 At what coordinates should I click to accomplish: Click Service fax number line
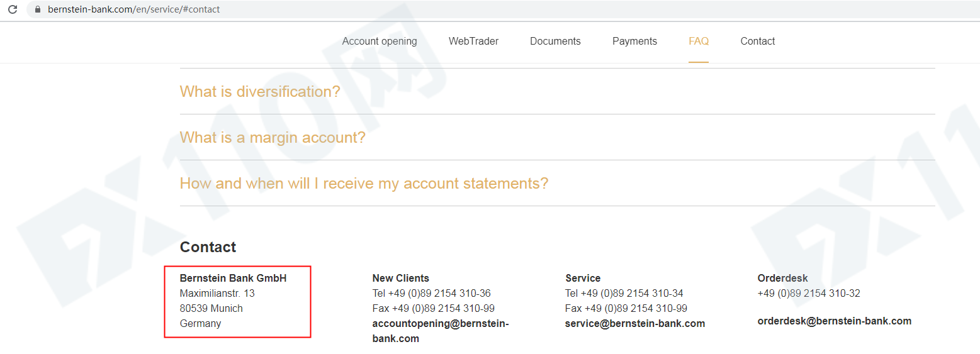coord(626,308)
